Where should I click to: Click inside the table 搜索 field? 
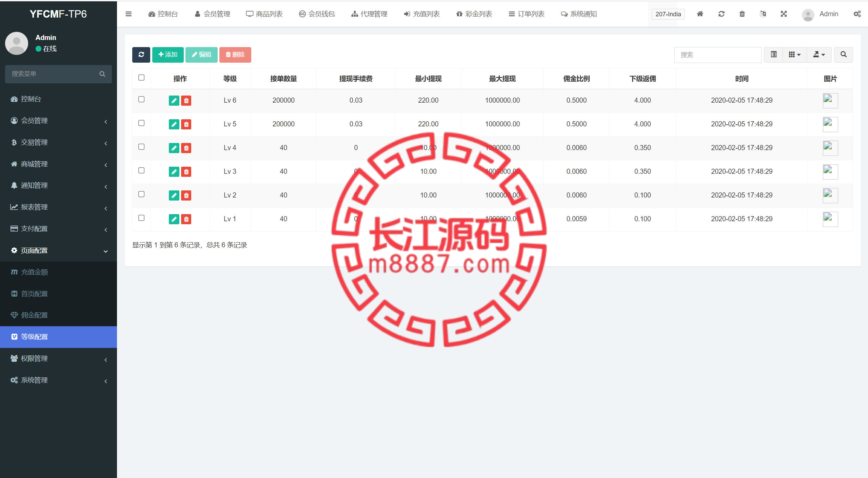point(718,55)
